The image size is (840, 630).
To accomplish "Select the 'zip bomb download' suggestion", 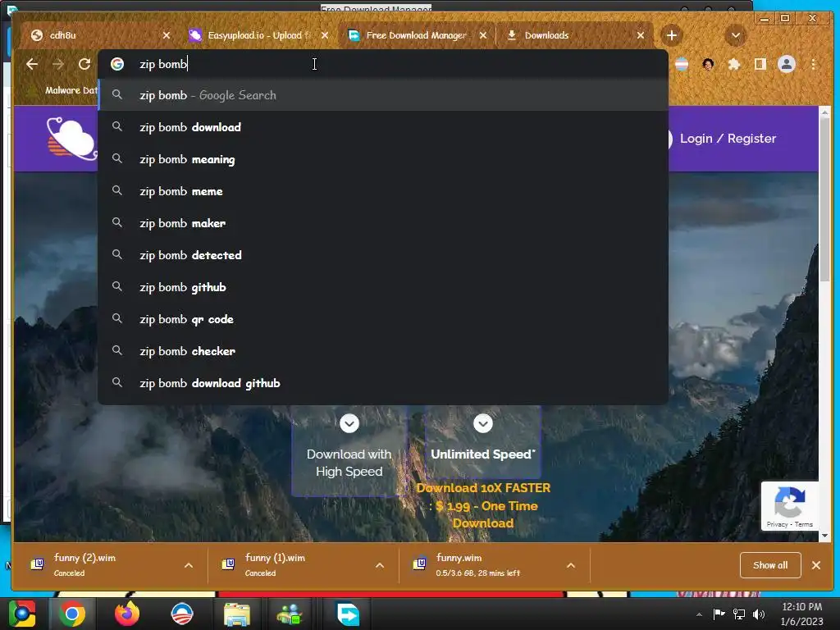I will [383, 127].
